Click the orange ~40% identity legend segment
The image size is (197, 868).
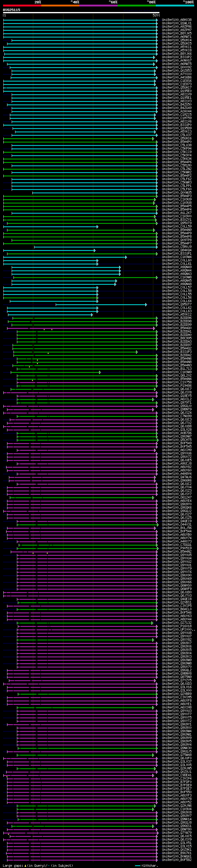[x=60, y=6]
